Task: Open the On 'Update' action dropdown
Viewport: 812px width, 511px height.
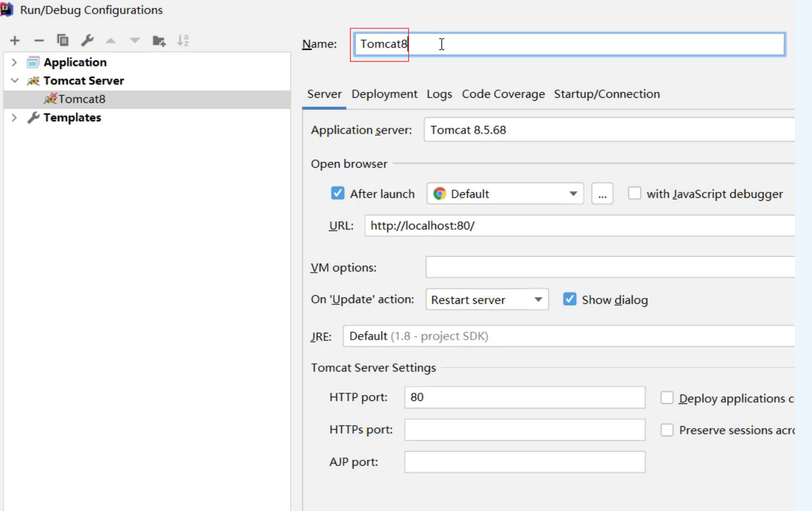Action: (x=487, y=300)
